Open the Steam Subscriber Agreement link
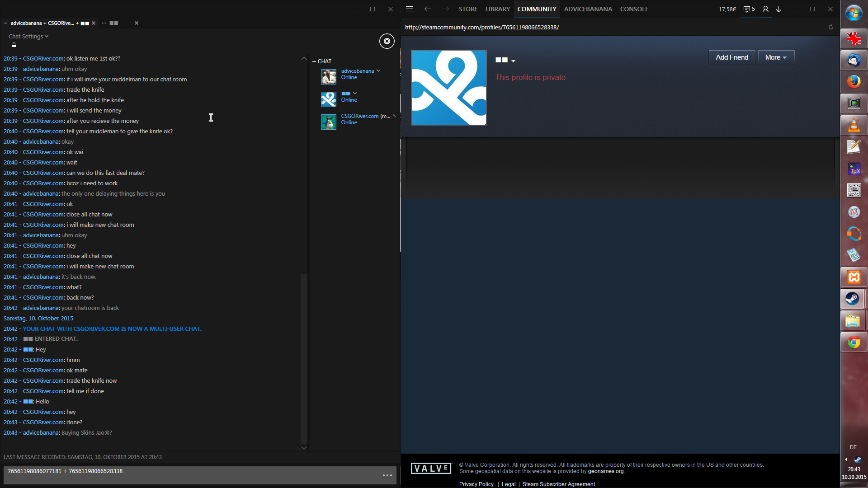 click(558, 484)
